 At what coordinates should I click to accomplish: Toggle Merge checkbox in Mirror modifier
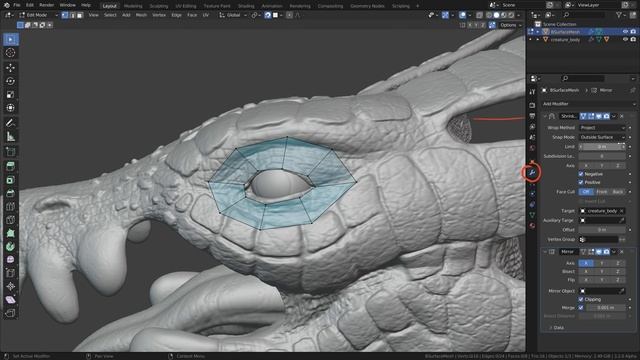coord(581,307)
